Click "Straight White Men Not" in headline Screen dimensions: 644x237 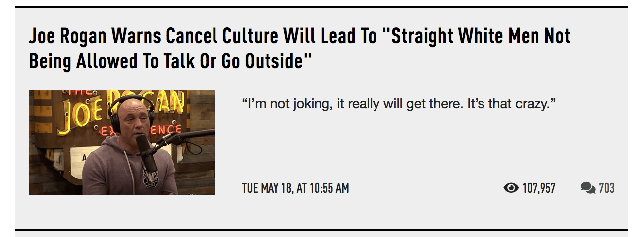(476, 36)
